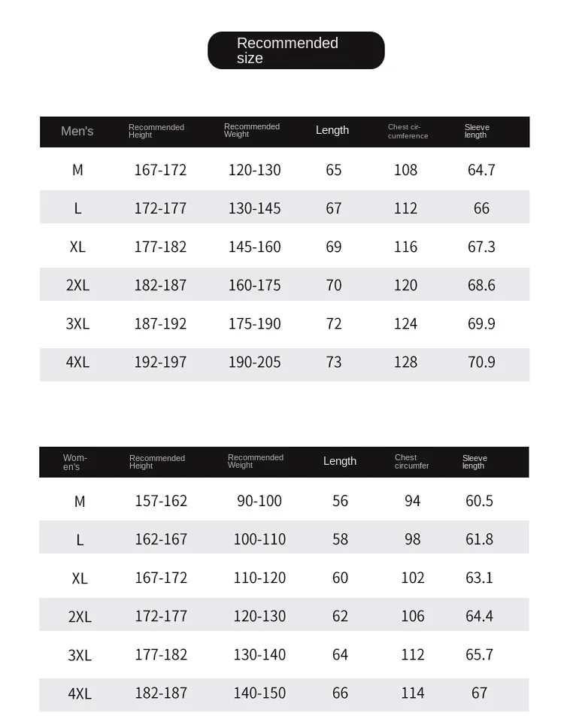
Task: Click Sleeve length header in men's table
Action: [477, 131]
